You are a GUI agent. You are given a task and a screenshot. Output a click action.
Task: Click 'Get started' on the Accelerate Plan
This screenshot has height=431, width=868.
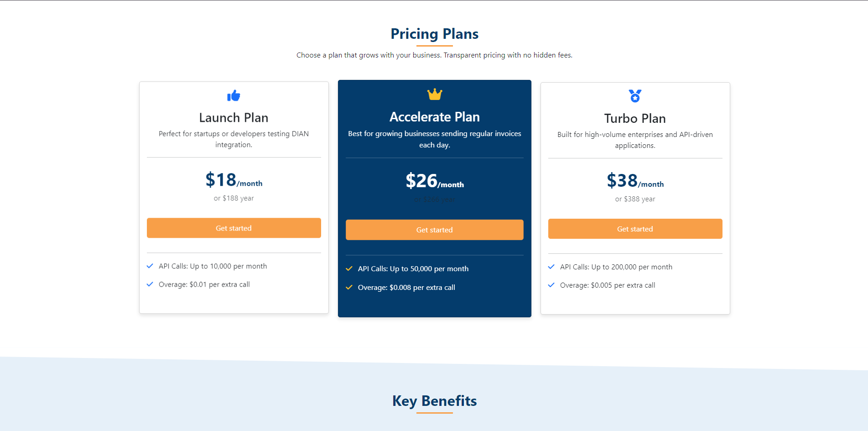(434, 230)
